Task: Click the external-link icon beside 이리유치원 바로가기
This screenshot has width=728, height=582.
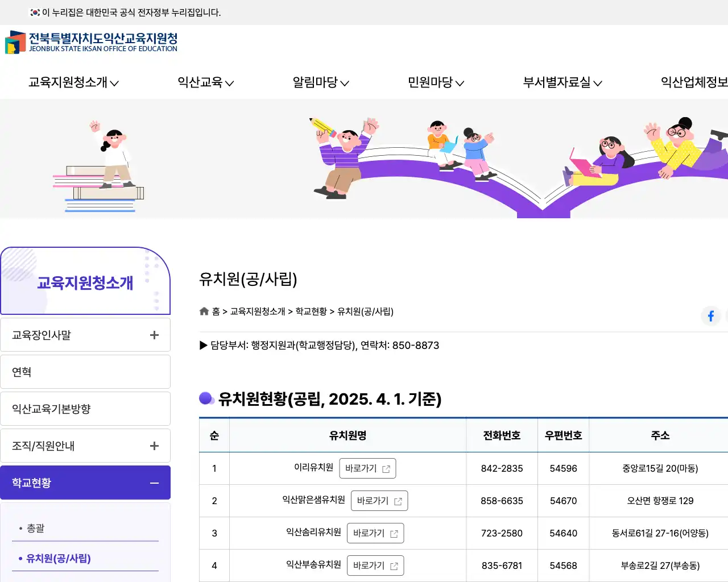Action: (386, 468)
